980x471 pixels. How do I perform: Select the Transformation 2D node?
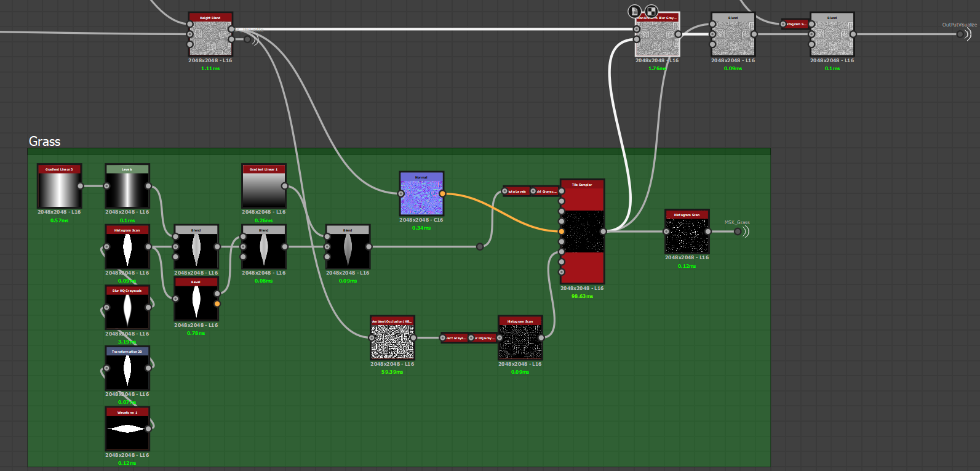127,368
